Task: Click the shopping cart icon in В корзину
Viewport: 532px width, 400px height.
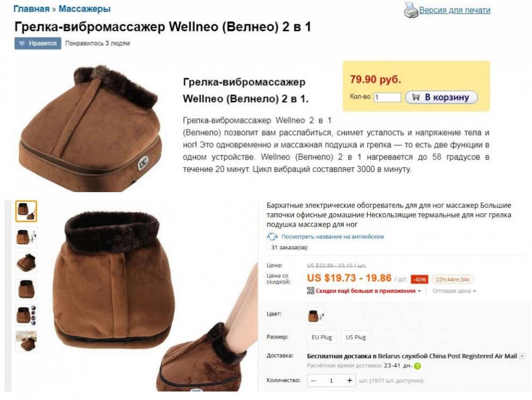Action: pyautogui.click(x=415, y=97)
